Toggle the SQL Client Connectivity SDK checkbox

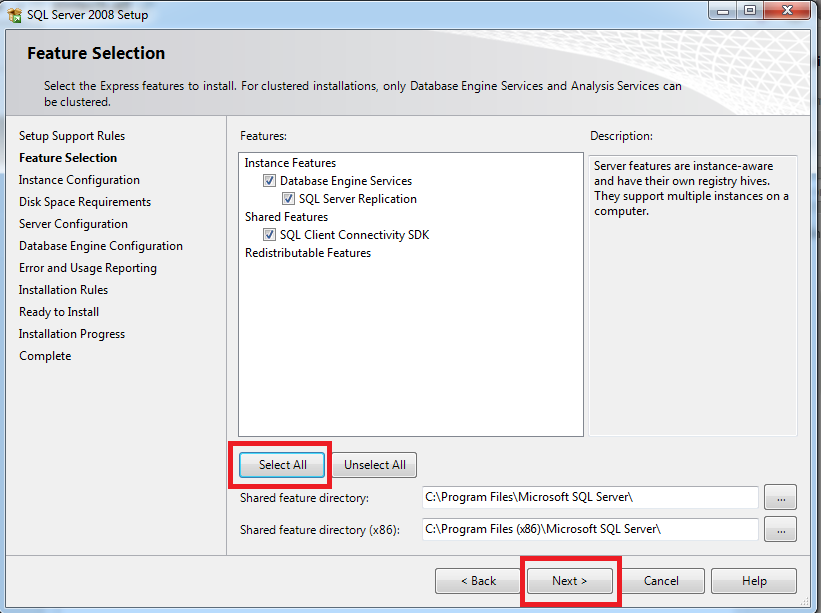269,235
